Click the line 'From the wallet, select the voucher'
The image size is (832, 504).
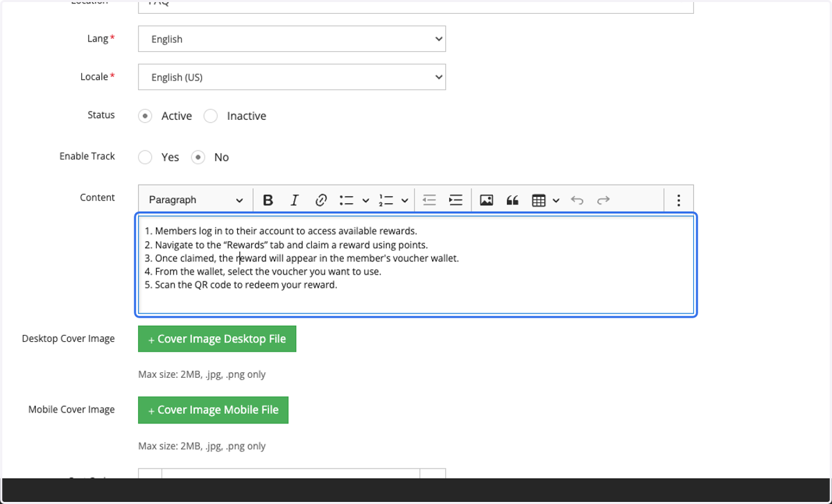263,272
